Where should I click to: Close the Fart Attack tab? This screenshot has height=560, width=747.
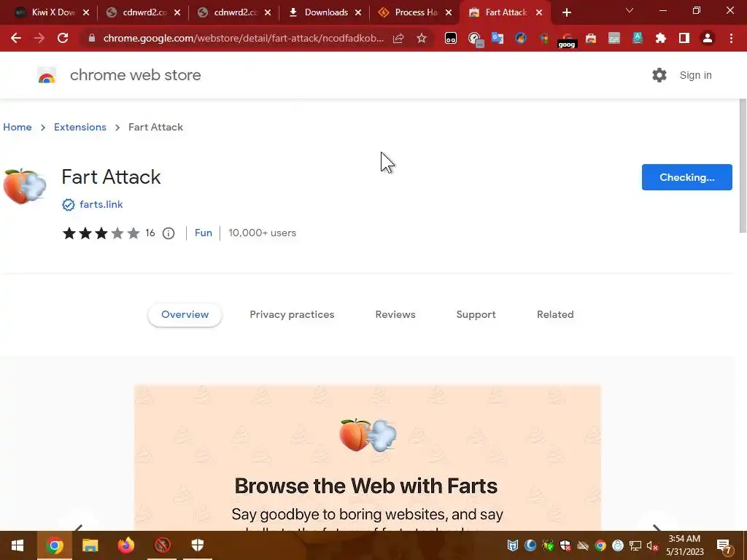click(539, 13)
